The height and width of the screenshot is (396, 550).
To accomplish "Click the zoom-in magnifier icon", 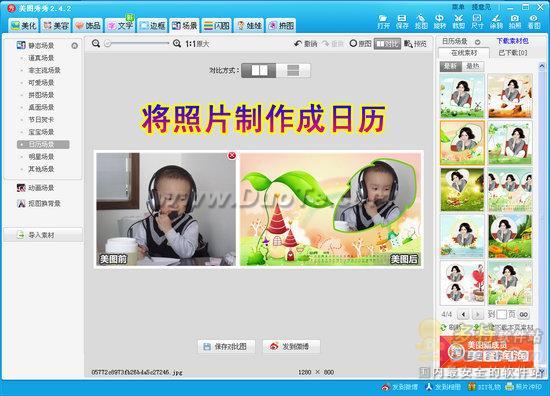I will [x=177, y=43].
